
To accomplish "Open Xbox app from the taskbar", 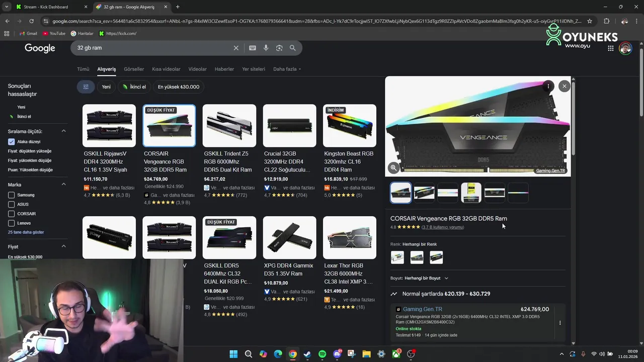I will point(396,354).
